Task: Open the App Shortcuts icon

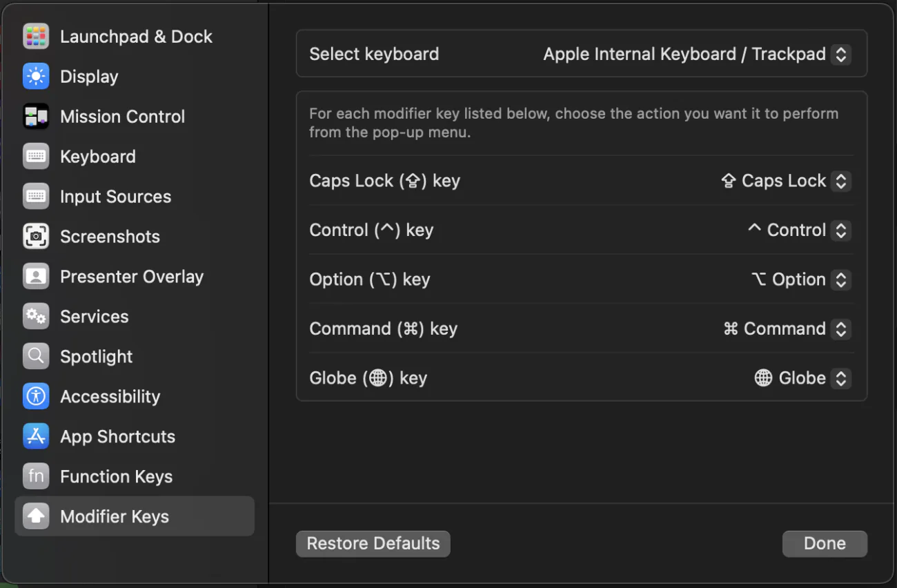Action: tap(36, 437)
